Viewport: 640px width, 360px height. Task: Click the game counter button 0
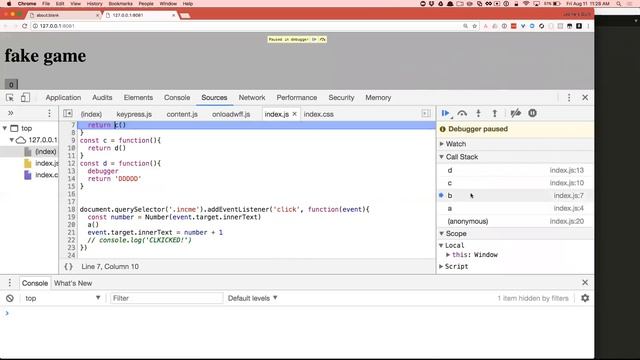click(11, 84)
